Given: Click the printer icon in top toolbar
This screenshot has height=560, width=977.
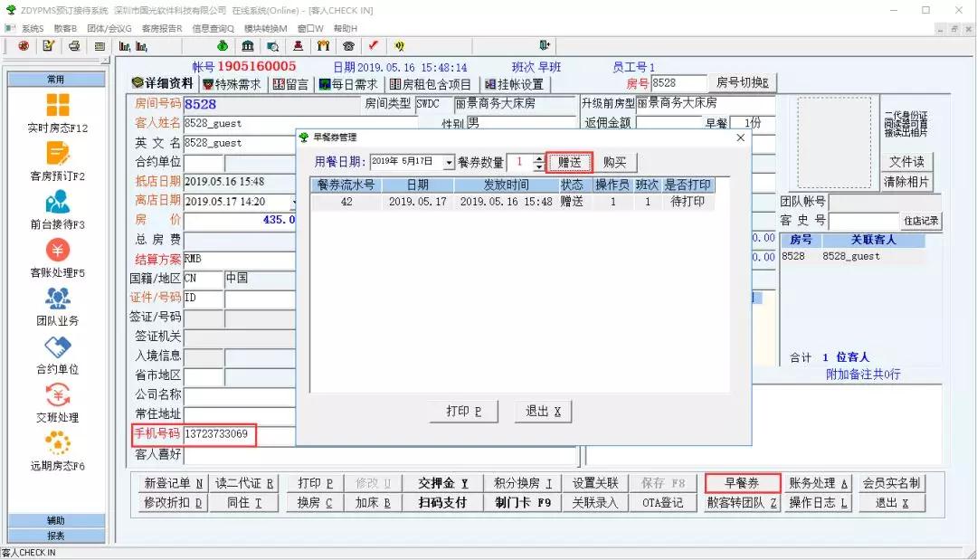Looking at the screenshot, I should [74, 46].
